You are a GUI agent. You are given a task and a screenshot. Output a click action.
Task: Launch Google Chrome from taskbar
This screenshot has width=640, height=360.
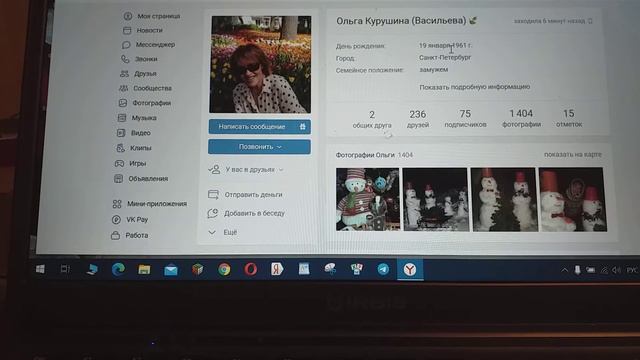(224, 269)
